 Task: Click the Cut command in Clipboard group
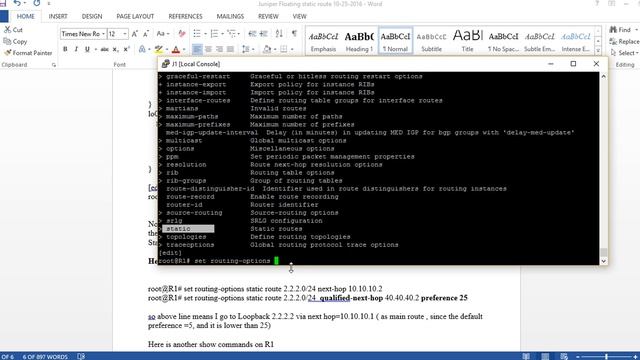point(13,30)
